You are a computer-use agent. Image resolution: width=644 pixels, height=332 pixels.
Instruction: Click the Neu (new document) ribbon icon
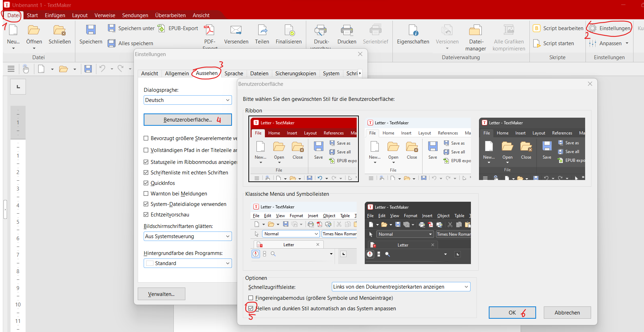click(13, 30)
